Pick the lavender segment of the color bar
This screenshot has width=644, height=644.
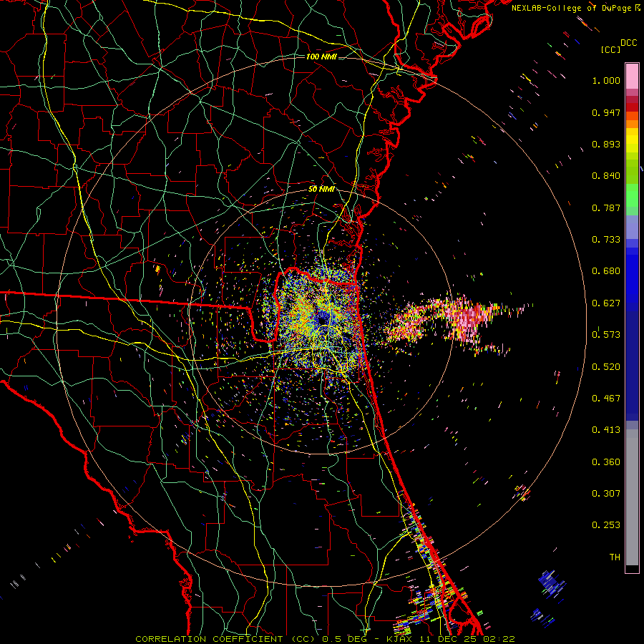coord(632,227)
